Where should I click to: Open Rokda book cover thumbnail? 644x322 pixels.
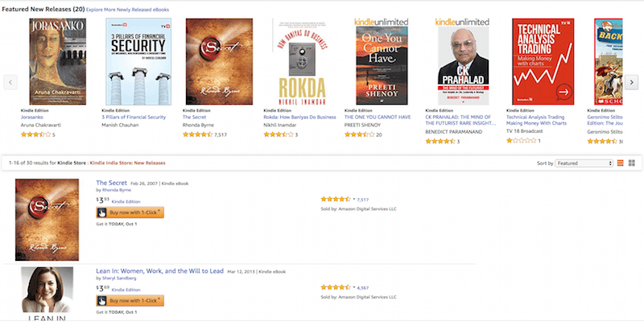299,62
